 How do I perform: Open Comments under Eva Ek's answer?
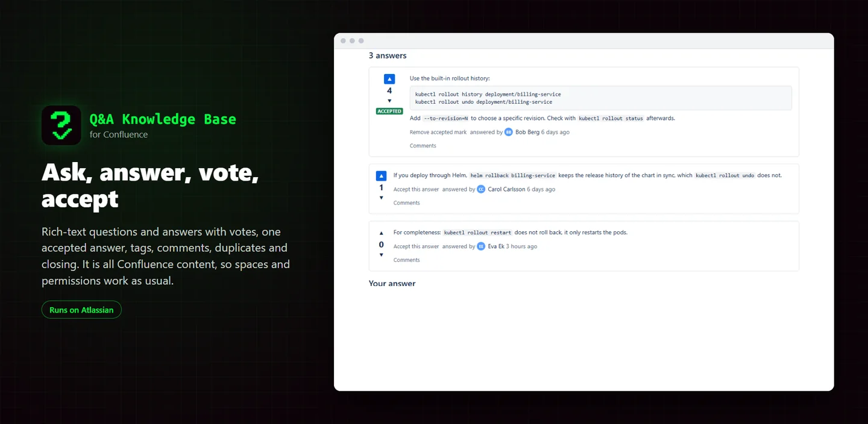[x=407, y=260]
